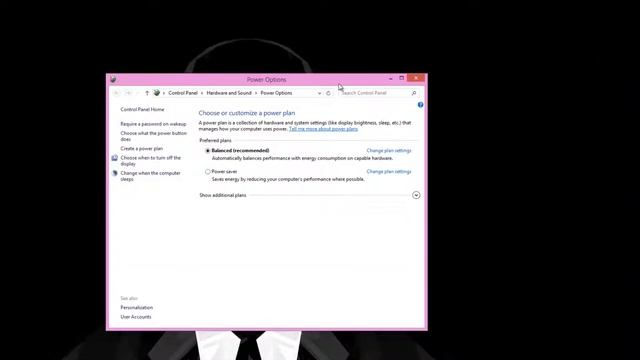Click the Choose or customize a power plan heading
Viewport: 640px width, 360px height.
pos(247,113)
